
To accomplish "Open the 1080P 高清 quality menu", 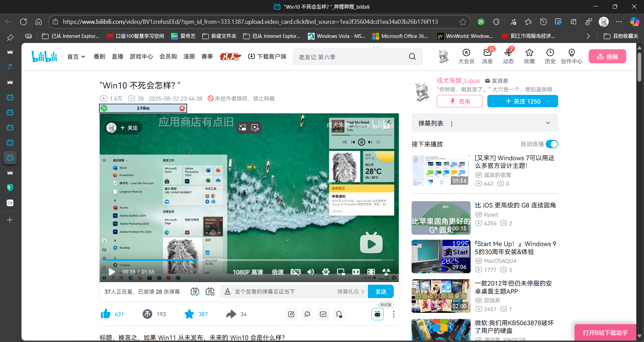I will pyautogui.click(x=248, y=272).
